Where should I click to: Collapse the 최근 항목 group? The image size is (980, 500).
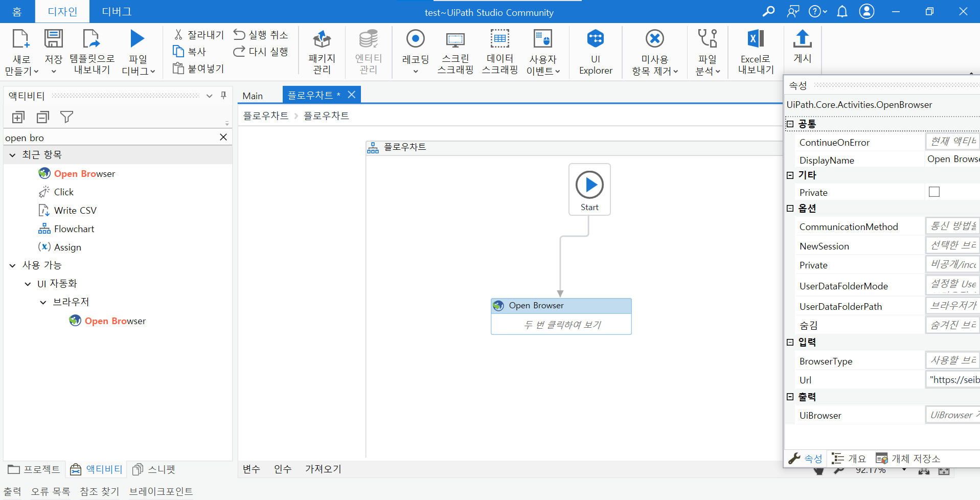tap(13, 155)
